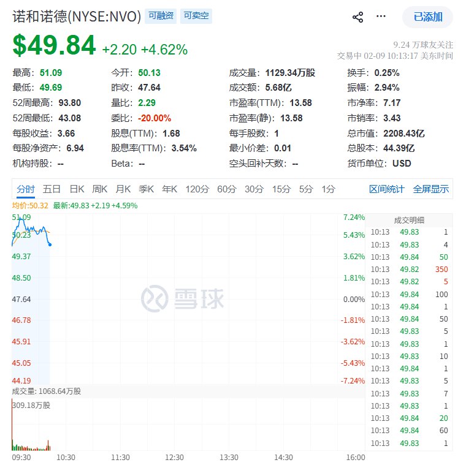The width and height of the screenshot is (466, 476).
Task: Click the 每股收益 value 3.66
Action: tap(66, 134)
